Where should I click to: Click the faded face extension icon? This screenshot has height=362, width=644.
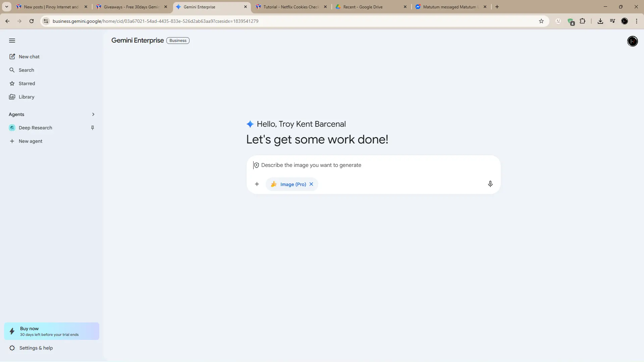558,21
